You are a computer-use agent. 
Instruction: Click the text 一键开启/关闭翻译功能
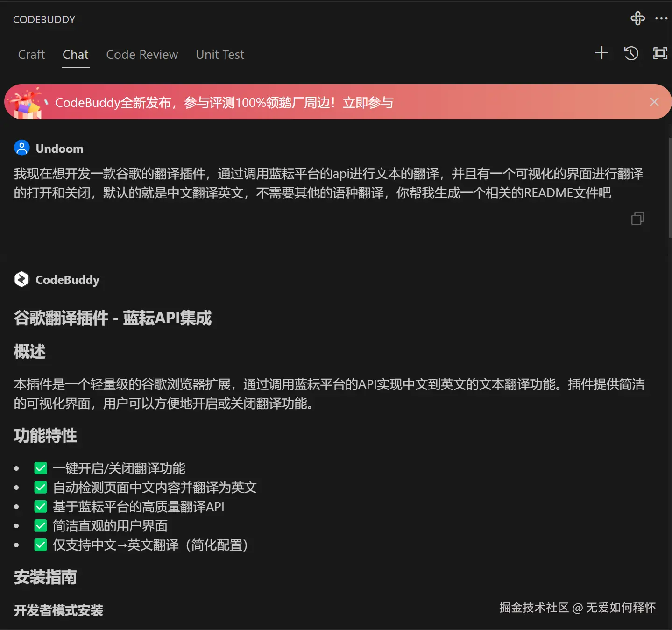click(119, 468)
